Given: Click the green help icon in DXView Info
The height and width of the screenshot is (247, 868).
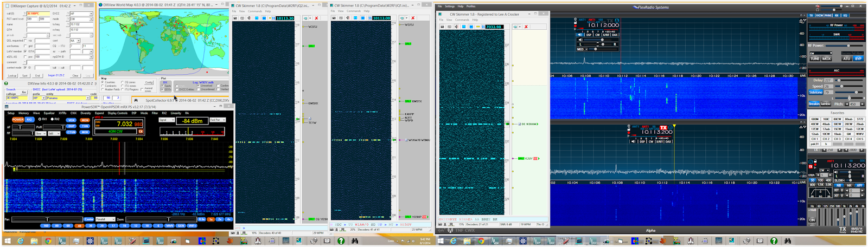Looking at the screenshot, I should pos(6,83).
